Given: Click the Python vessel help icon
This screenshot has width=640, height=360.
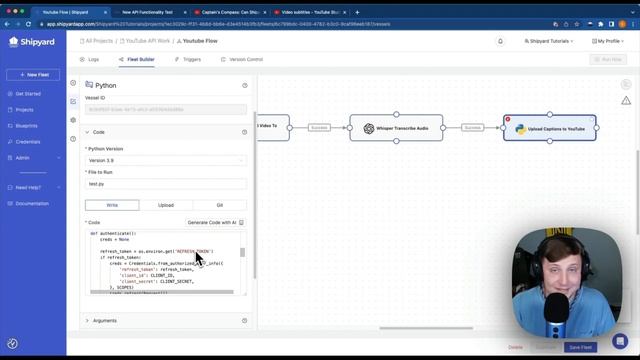Looking at the screenshot, I should coord(245,85).
